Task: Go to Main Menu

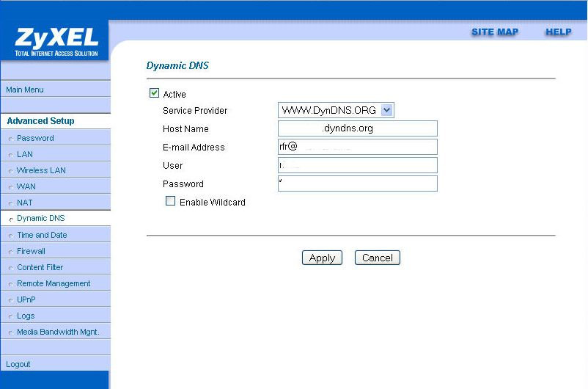Action: click(25, 90)
